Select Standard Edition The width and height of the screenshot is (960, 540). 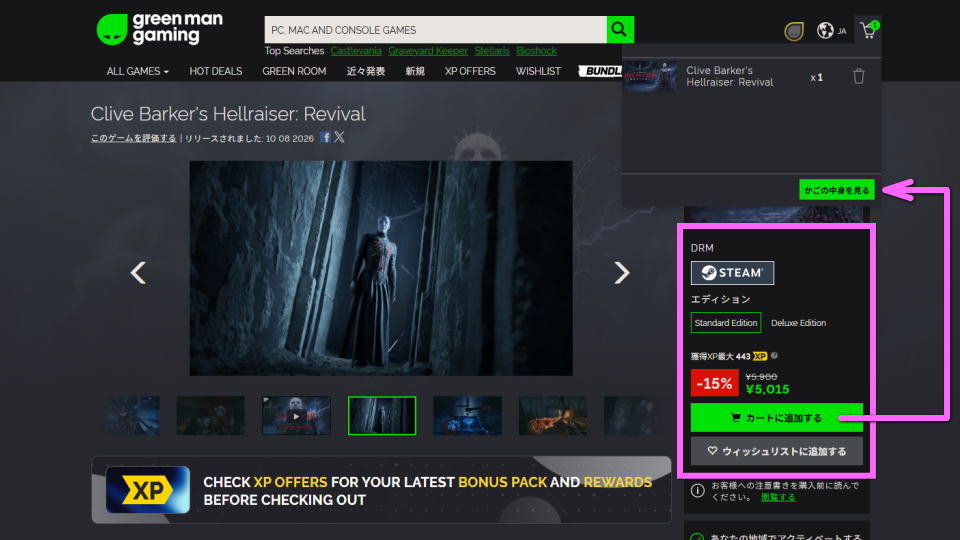tap(726, 323)
